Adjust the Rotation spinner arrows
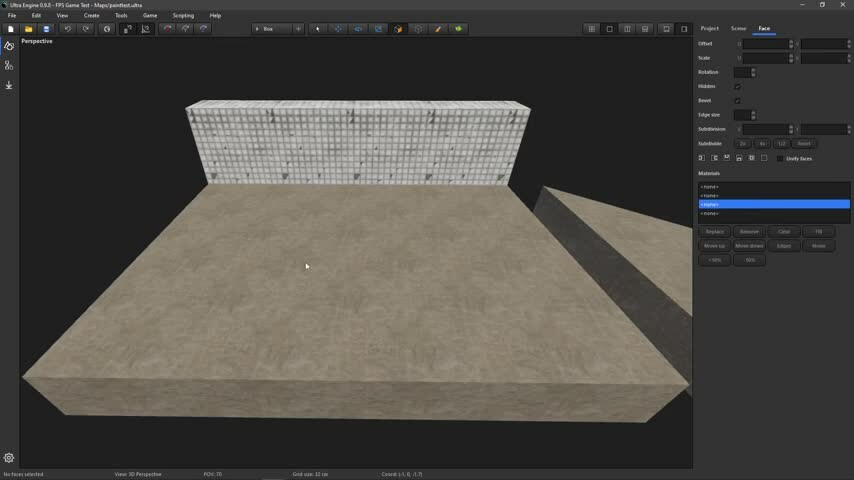854x480 pixels. [x=753, y=72]
